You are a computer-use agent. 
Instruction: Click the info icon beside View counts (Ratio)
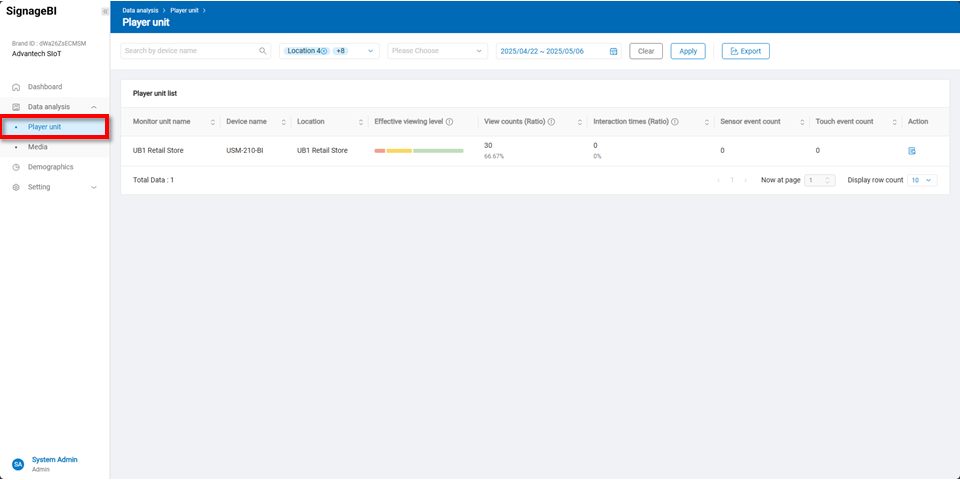click(551, 122)
